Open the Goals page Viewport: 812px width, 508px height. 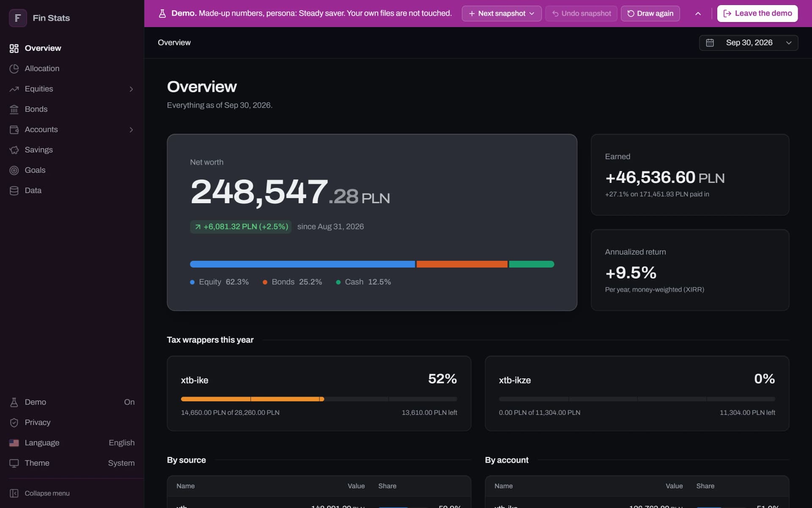tap(72, 170)
